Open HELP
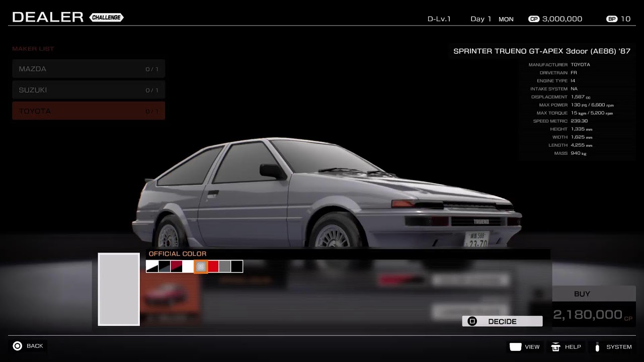This screenshot has height=362, width=644. coord(566,347)
